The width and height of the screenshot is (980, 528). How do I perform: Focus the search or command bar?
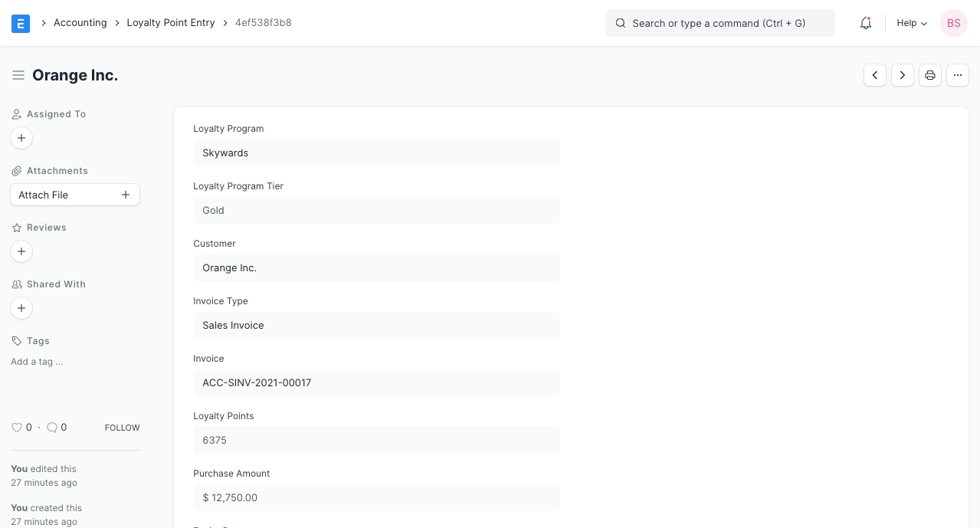(719, 23)
